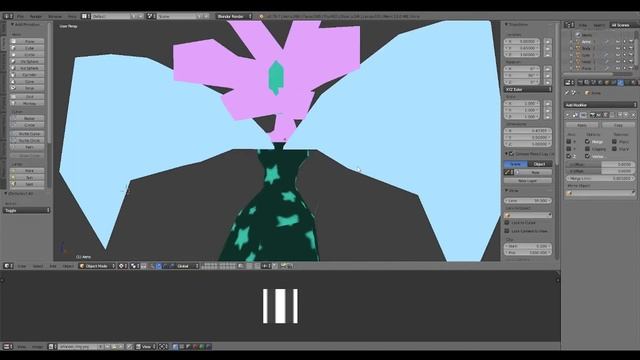
Task: Select the Modifiers wrench properties tab
Action: (x=621, y=82)
